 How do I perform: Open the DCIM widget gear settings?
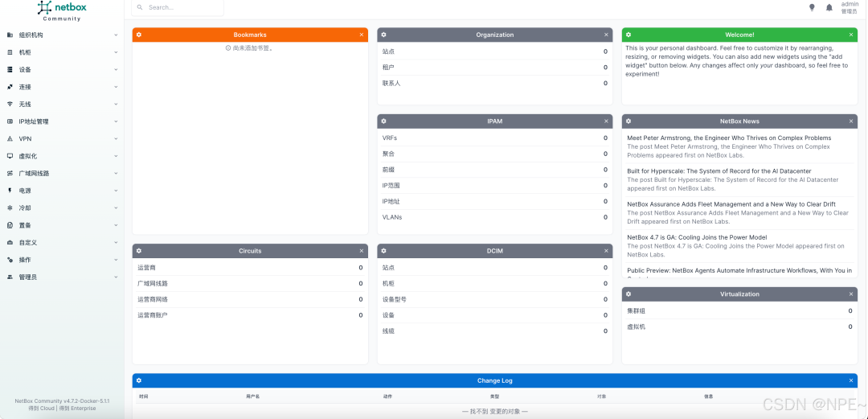[383, 251]
